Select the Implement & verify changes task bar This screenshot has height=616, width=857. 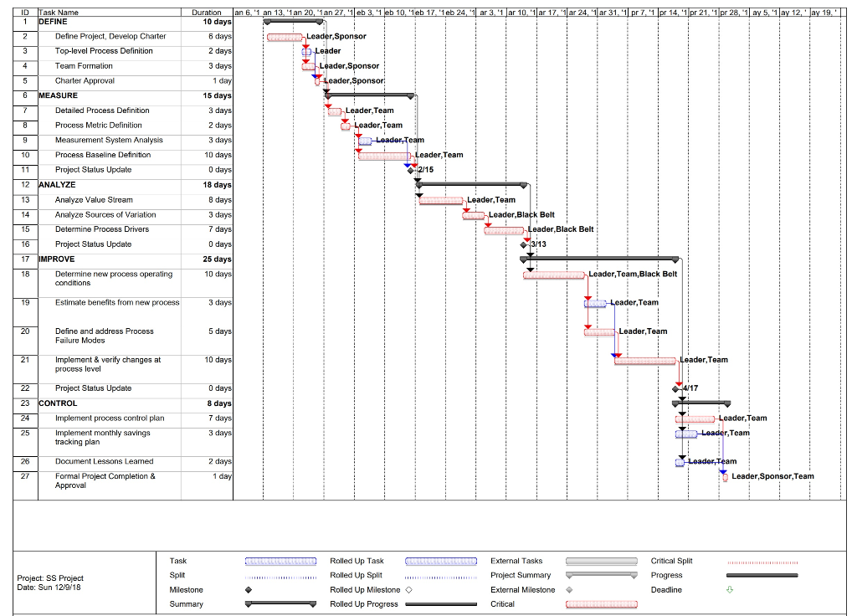coord(646,360)
